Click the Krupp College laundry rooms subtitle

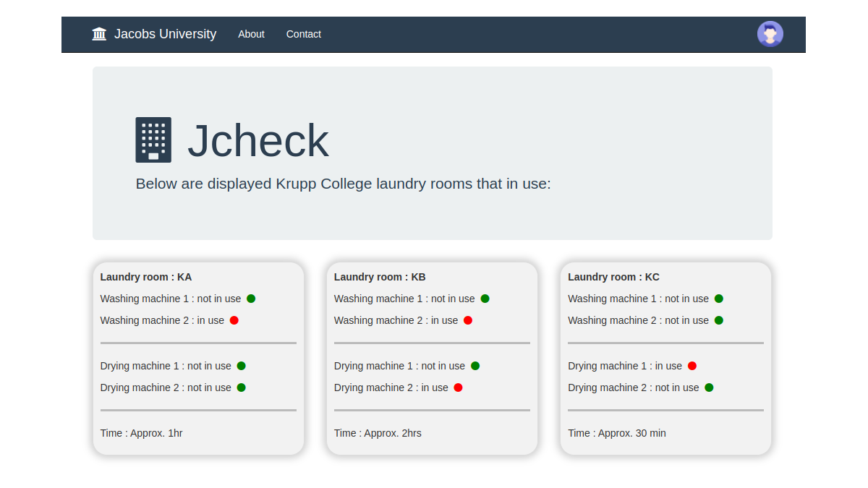click(x=344, y=184)
